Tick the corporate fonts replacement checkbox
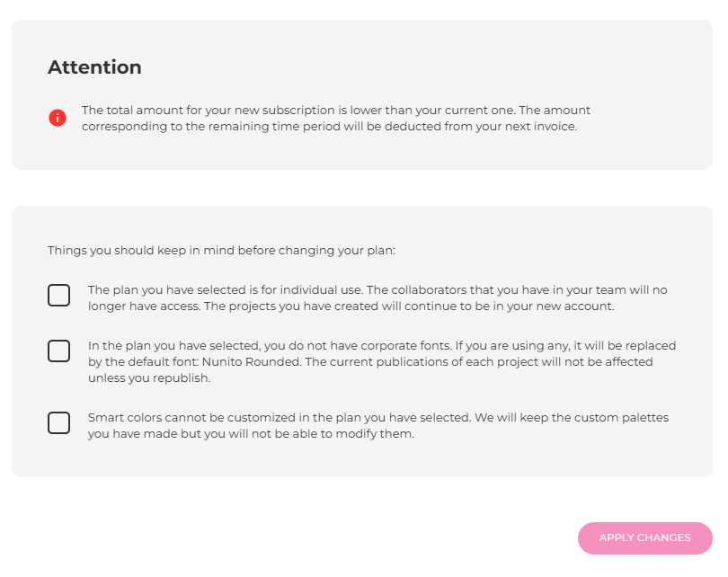This screenshot has width=728, height=577. point(59,351)
